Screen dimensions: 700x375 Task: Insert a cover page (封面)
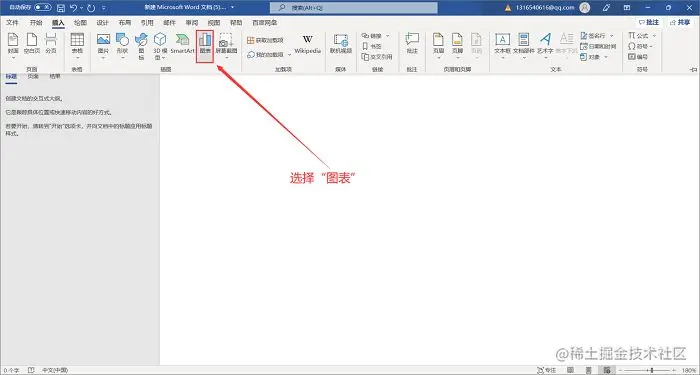coord(13,45)
